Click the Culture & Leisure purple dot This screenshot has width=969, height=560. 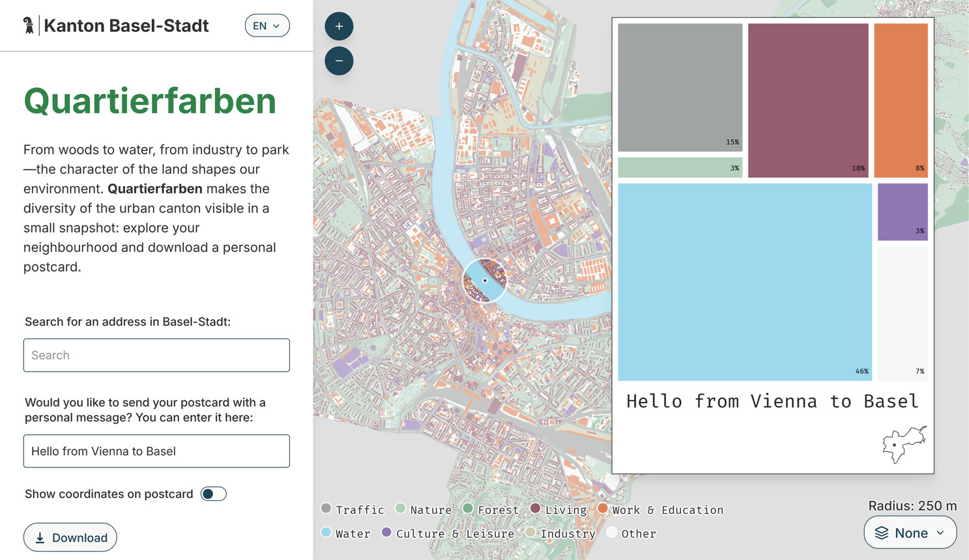point(386,532)
